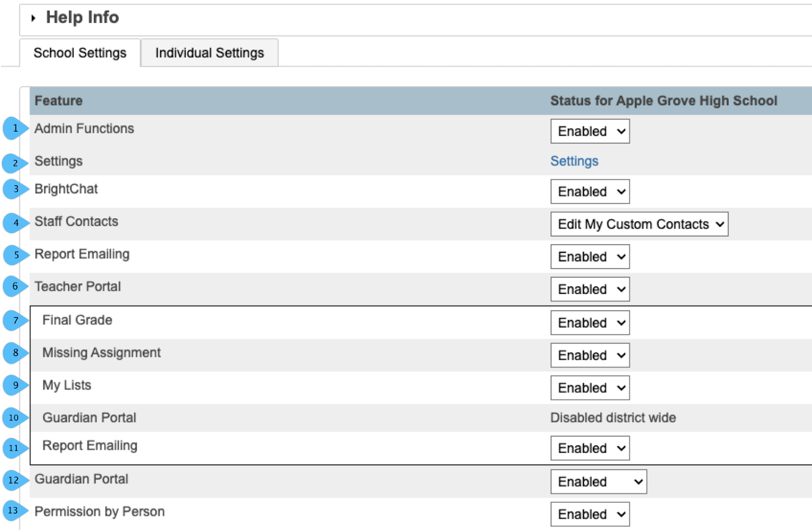This screenshot has height=530, width=812.
Task: Open the Missing Assignment status dropdown
Action: (590, 355)
